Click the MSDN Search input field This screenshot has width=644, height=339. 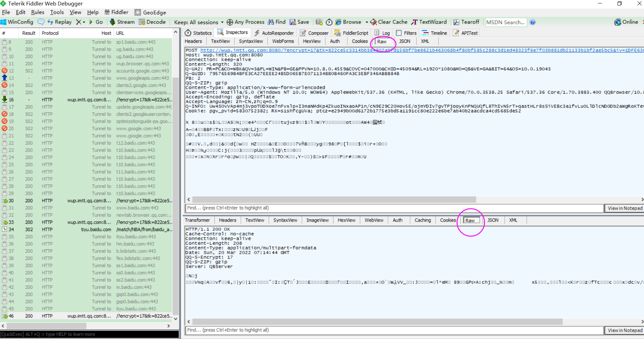[x=506, y=22]
